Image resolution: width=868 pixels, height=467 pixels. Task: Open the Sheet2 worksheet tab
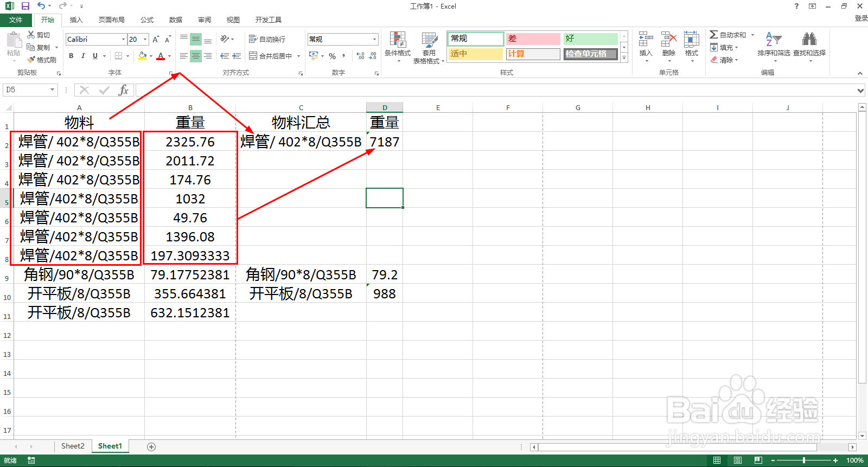[x=73, y=446]
